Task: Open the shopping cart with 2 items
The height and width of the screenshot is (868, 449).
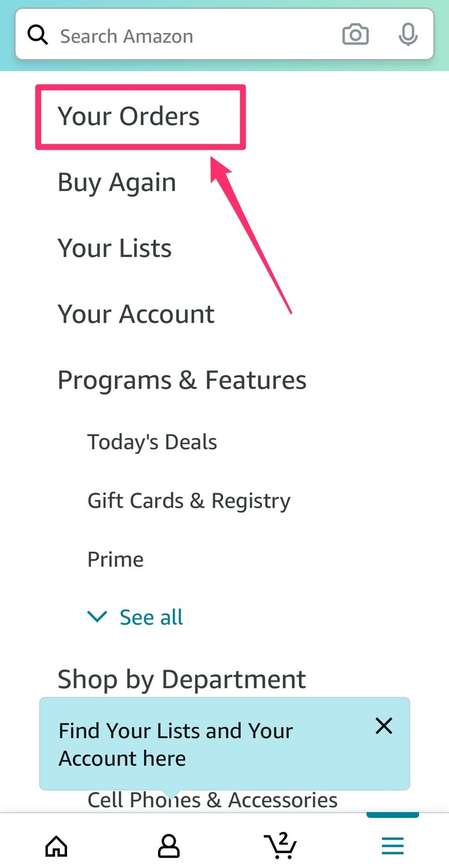Action: (x=281, y=846)
